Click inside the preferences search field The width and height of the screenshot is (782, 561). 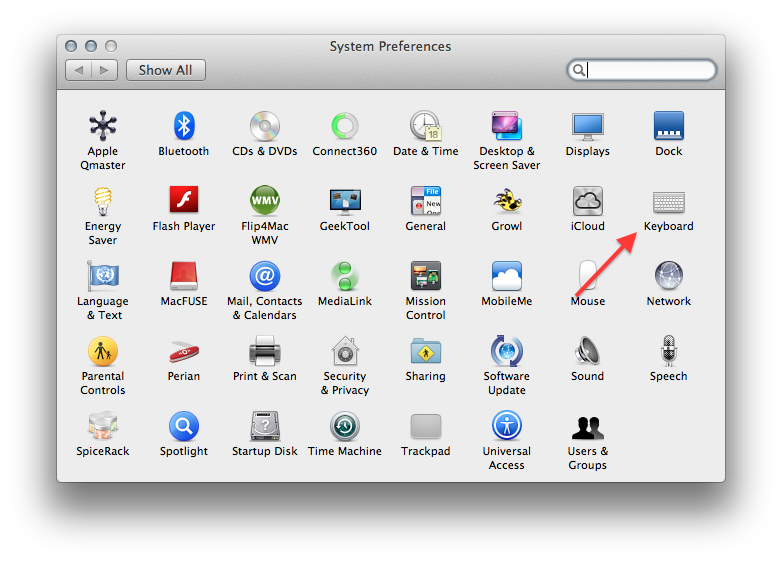[x=642, y=70]
